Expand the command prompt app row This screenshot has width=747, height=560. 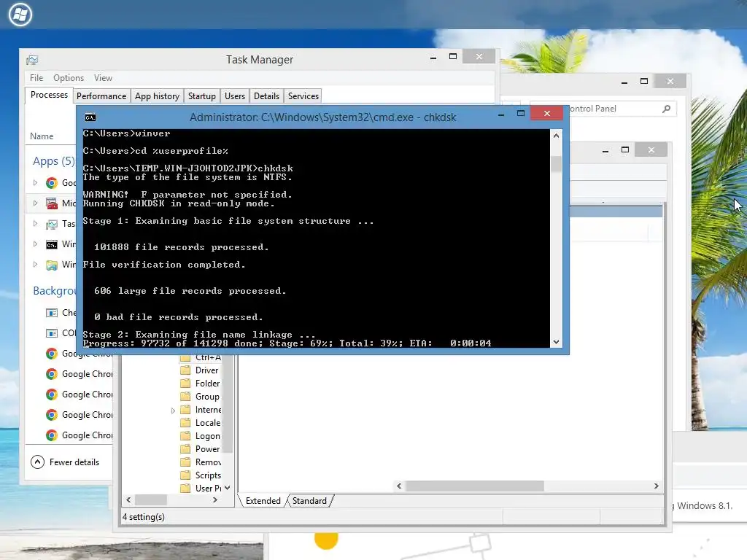click(x=35, y=244)
